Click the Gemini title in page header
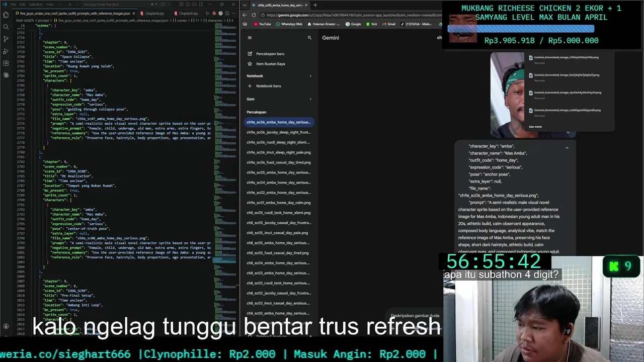This screenshot has height=362, width=644. (x=331, y=38)
